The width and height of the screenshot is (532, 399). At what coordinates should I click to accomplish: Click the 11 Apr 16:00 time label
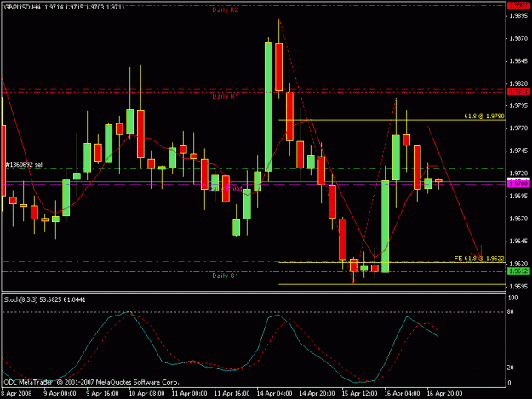click(232, 394)
